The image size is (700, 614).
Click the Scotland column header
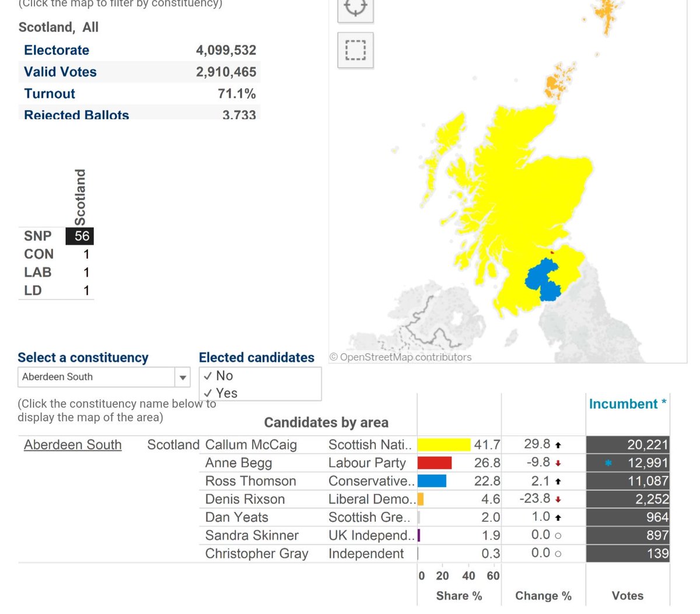[80, 197]
